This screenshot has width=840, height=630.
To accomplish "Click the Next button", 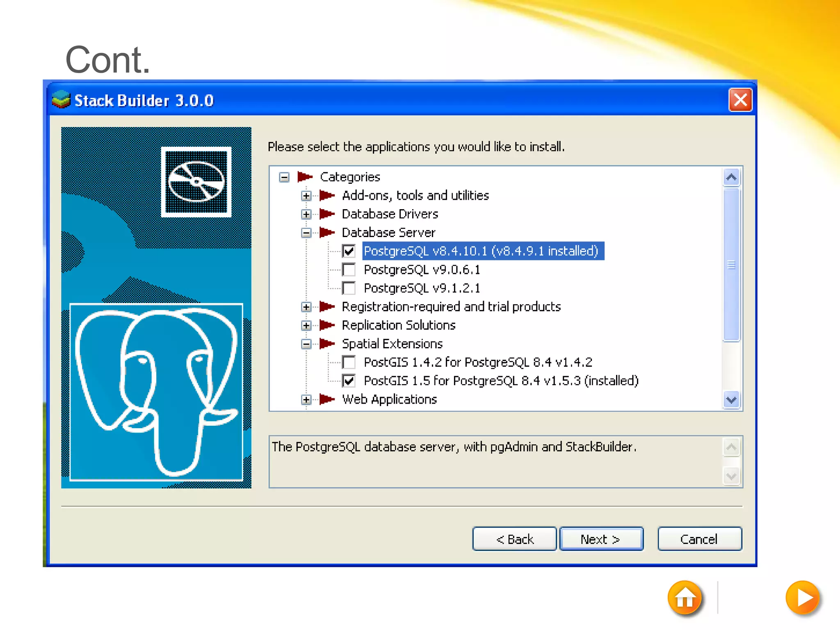I will (x=601, y=539).
